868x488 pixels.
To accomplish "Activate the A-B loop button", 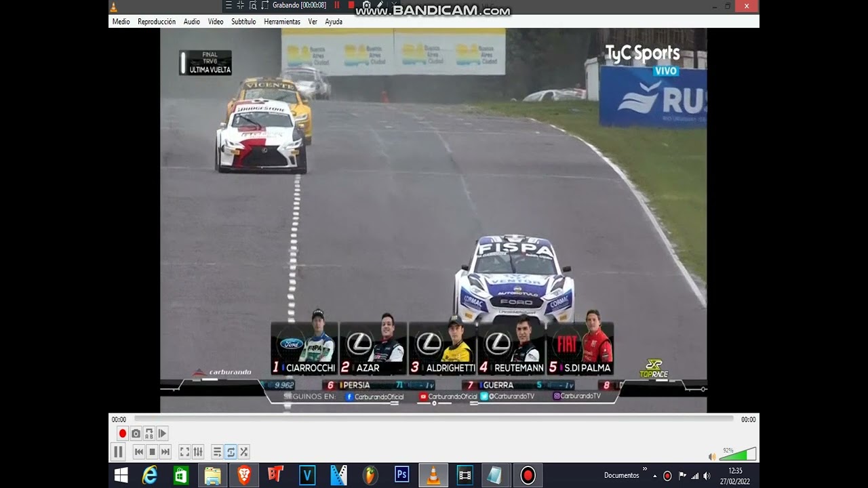I will coord(149,434).
